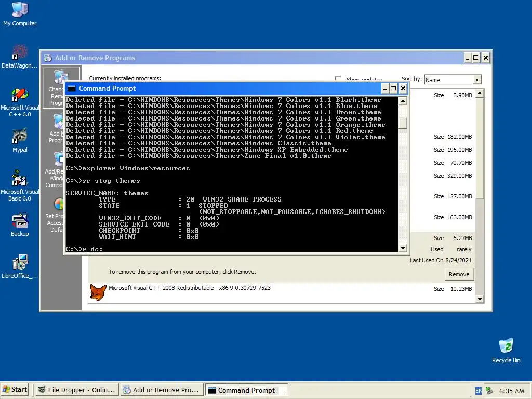Click the Add or Remove Programs title icon
The image size is (532, 399).
48,58
